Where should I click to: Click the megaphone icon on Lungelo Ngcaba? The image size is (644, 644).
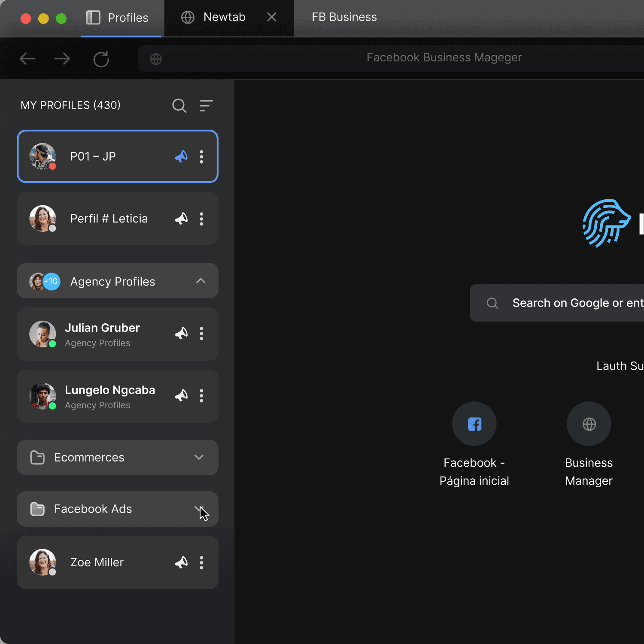click(181, 396)
